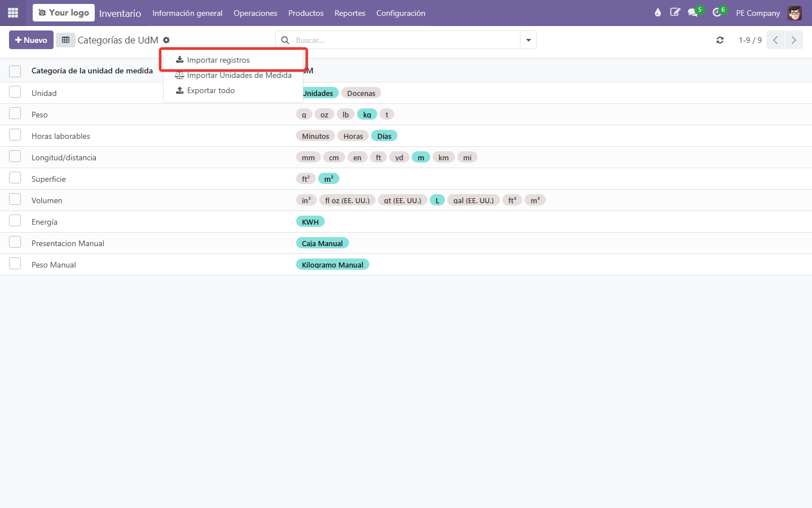Click the Docenas unit tag
This screenshot has width=812, height=508.
tap(361, 93)
